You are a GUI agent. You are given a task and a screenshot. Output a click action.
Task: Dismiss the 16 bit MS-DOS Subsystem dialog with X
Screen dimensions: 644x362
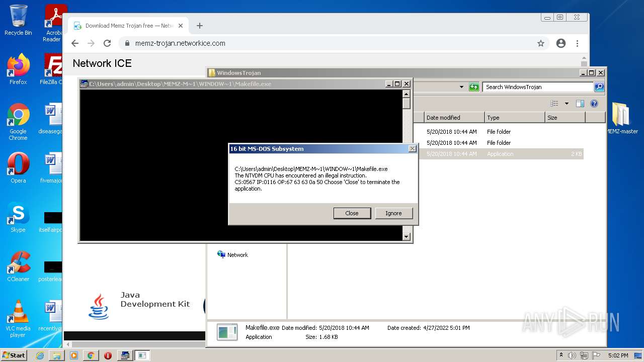[412, 149]
